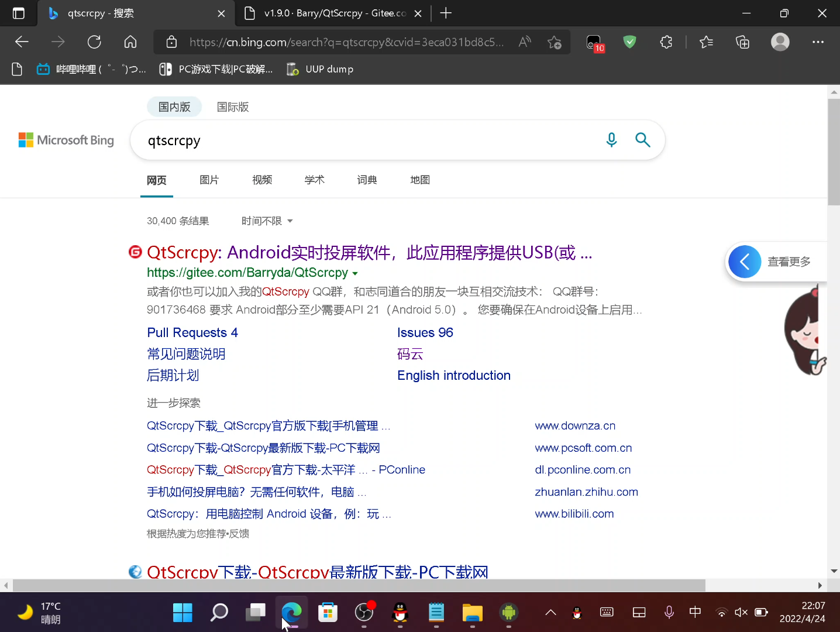Open the English introduction sublink
Screen dimensions: 840x632
tap(454, 375)
